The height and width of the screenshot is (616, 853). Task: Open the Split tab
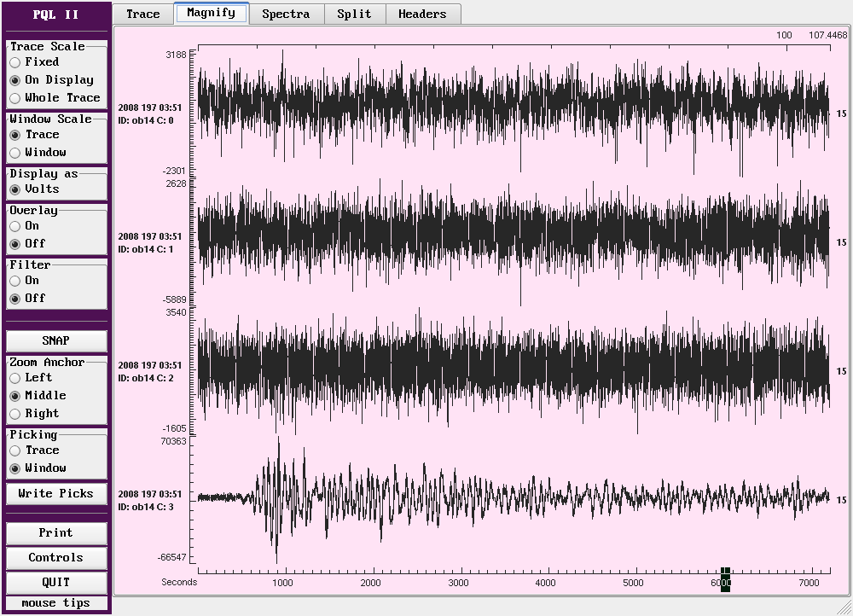pos(354,14)
